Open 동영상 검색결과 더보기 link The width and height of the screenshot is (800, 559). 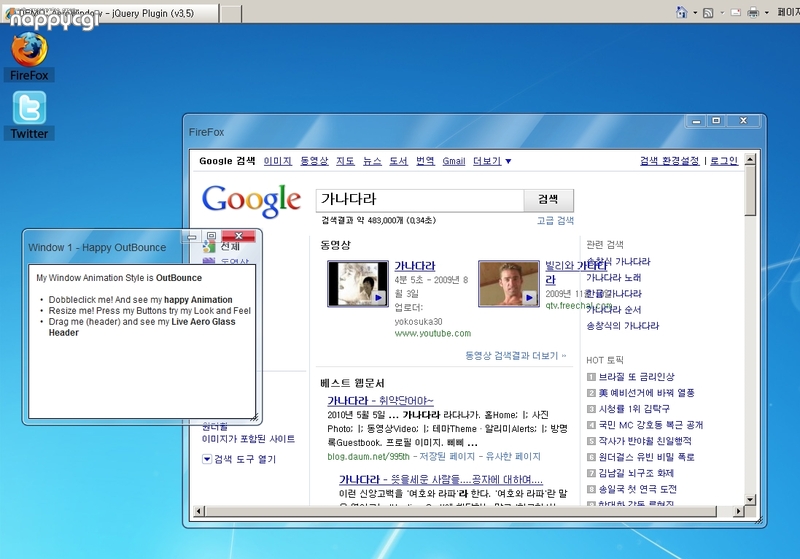[515, 355]
